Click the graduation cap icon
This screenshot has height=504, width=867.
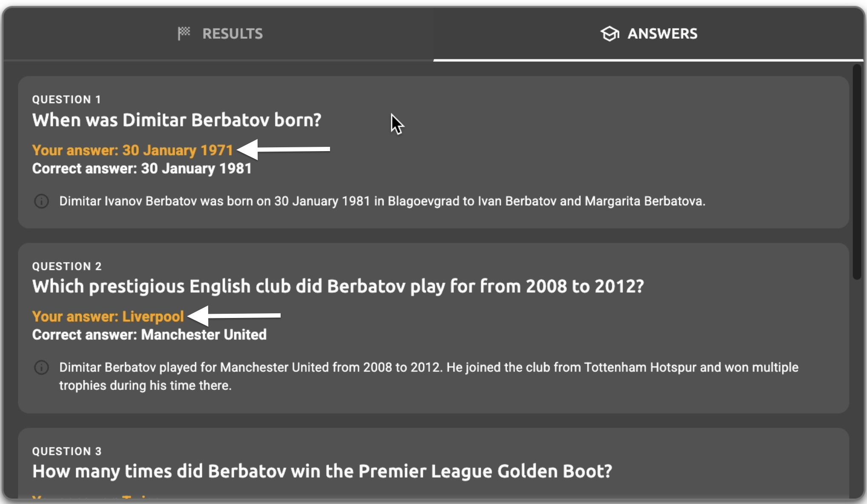pos(610,34)
